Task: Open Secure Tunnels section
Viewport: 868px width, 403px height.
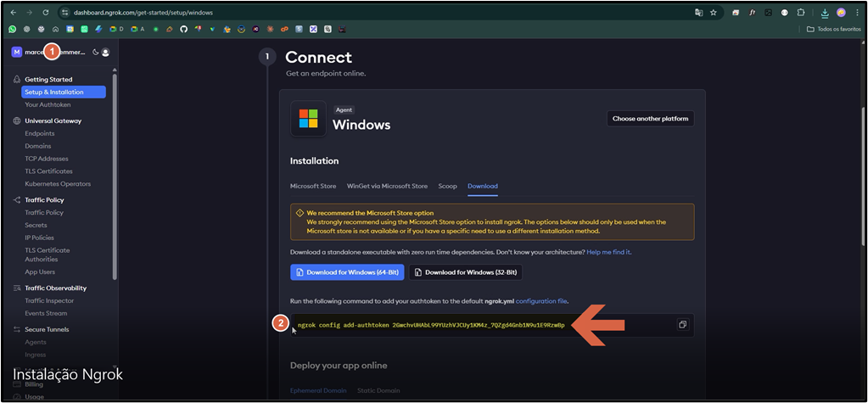Action: (x=47, y=329)
